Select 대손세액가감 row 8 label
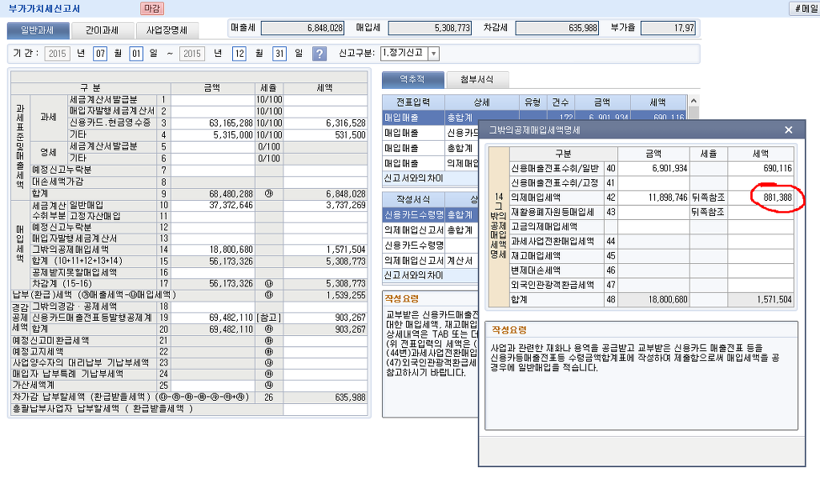 coord(58,182)
